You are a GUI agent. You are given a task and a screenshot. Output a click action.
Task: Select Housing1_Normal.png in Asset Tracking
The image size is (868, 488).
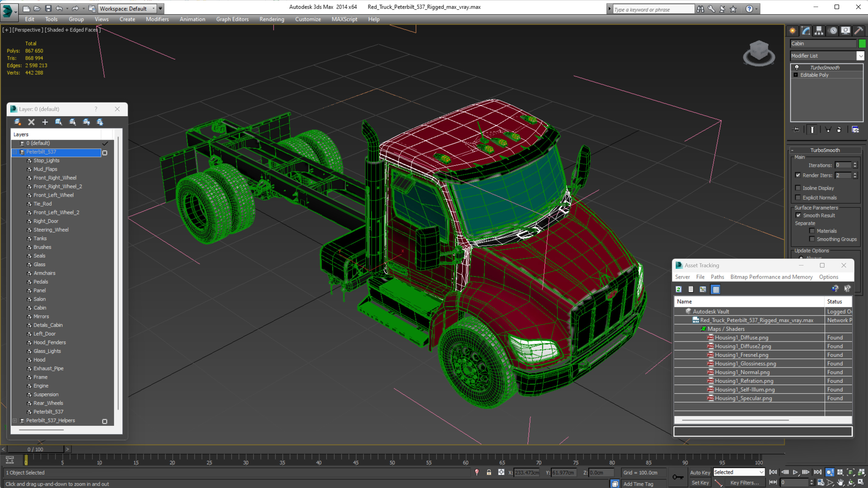pos(742,372)
